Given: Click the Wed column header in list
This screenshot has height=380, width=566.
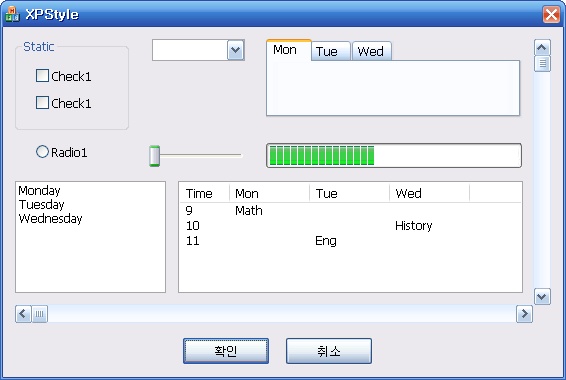Looking at the screenshot, I should point(430,193).
